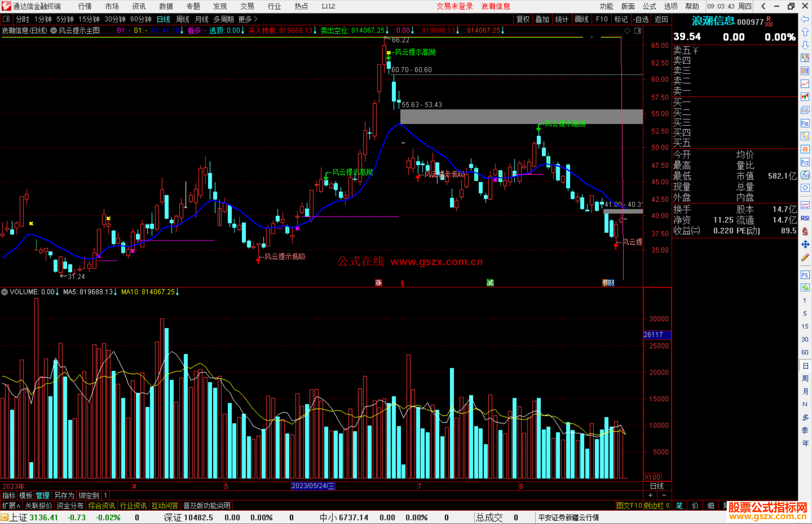The height and width of the screenshot is (524, 812).
Task: Click the F12 sidebar icon
Action: coord(805,162)
